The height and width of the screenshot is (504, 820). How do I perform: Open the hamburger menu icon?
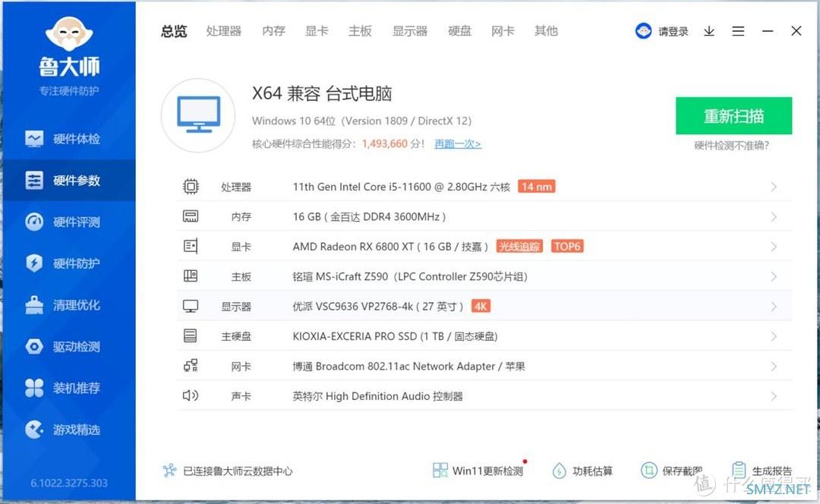pos(739,31)
